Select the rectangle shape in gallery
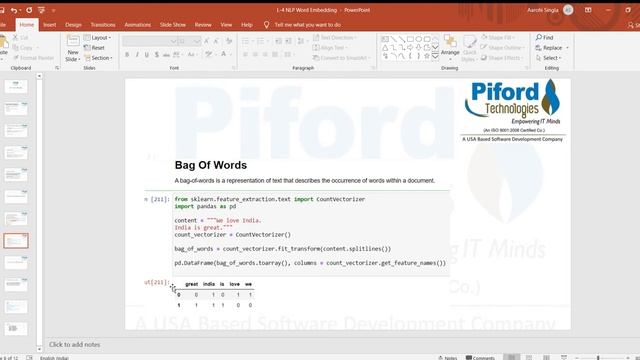 coord(410,39)
